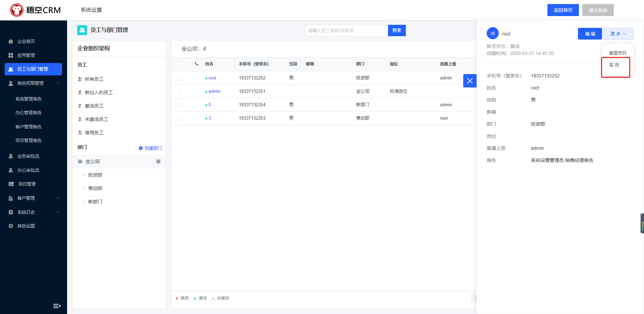Click the 客户管理 building icon
This screenshot has width=644, height=314.
point(11,198)
